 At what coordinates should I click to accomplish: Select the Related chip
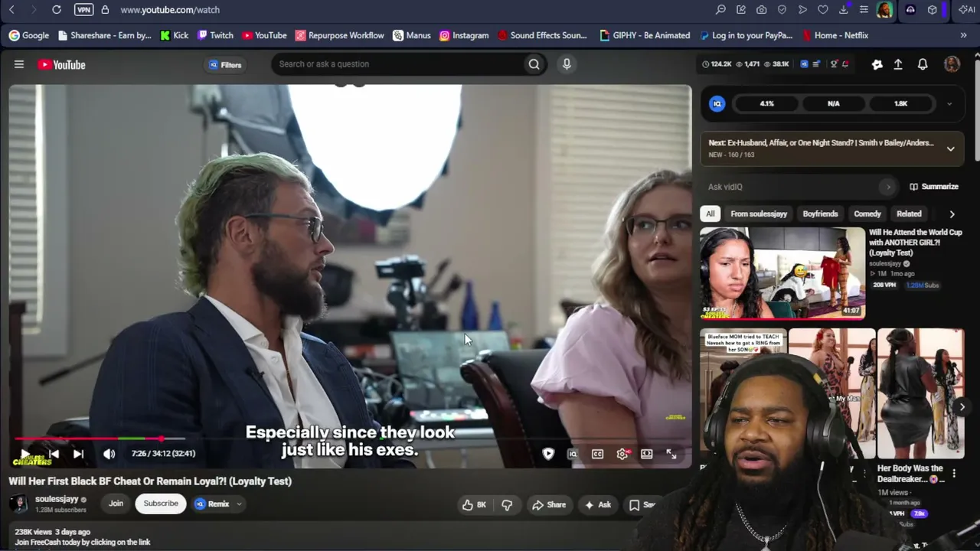(x=909, y=214)
